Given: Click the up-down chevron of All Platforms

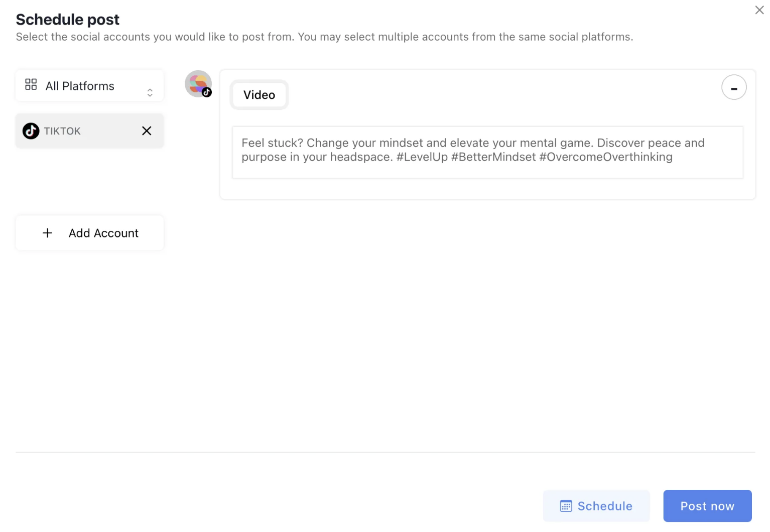Looking at the screenshot, I should tap(150, 92).
